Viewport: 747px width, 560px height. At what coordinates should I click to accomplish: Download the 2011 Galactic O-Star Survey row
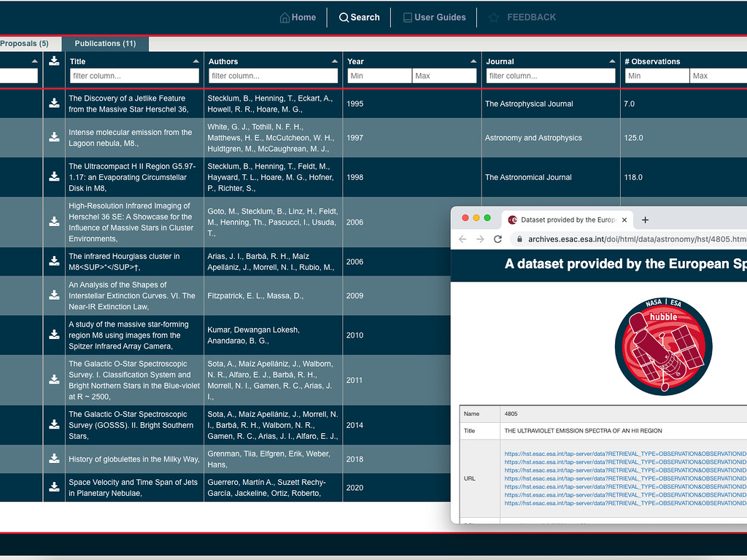(54, 380)
